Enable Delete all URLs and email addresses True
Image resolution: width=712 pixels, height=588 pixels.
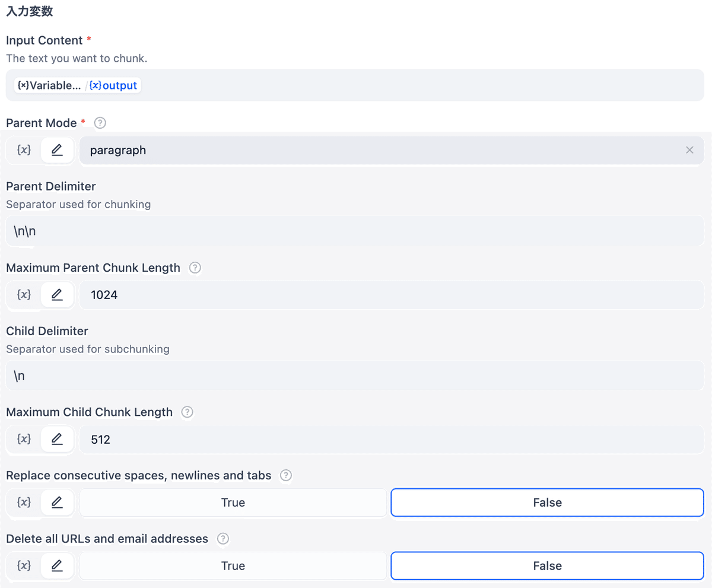click(x=233, y=566)
